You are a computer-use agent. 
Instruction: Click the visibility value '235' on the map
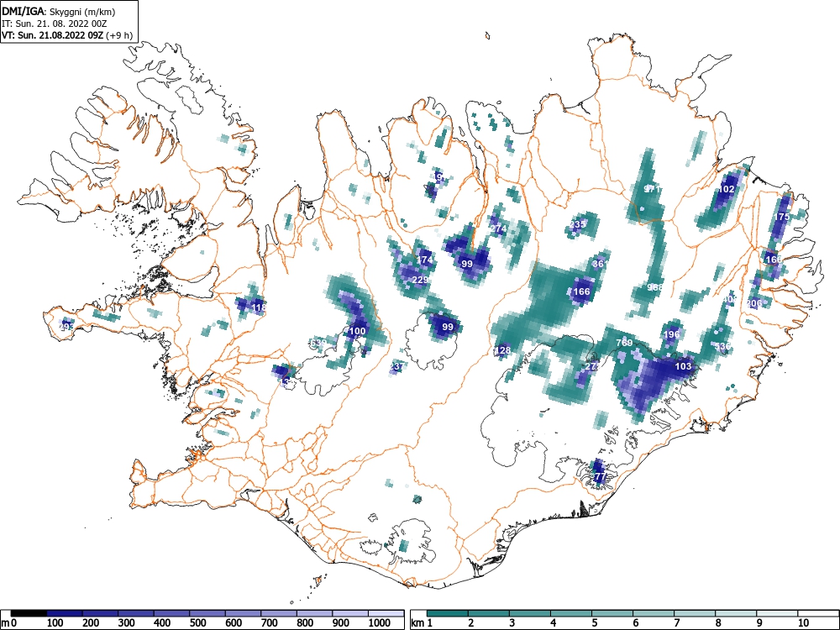(578, 224)
